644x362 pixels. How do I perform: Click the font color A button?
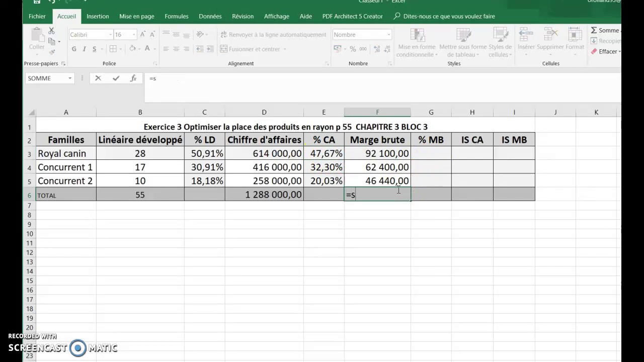click(147, 49)
